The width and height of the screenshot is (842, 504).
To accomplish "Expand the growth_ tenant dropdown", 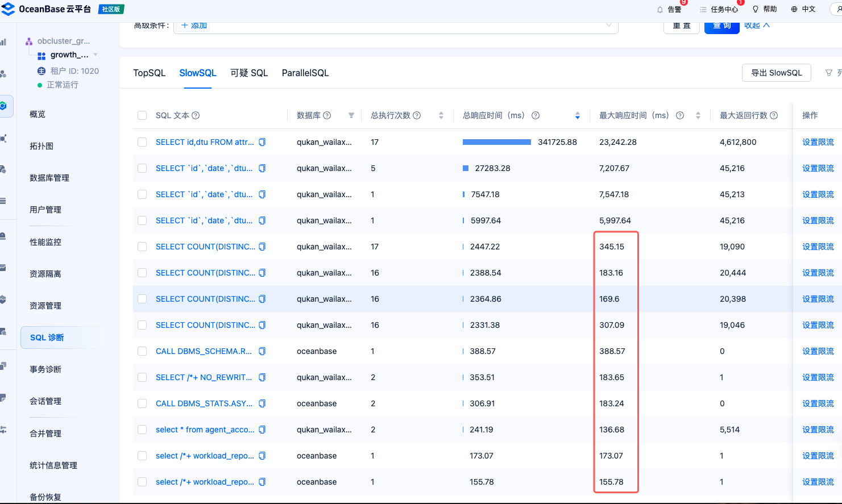I will 96,55.
